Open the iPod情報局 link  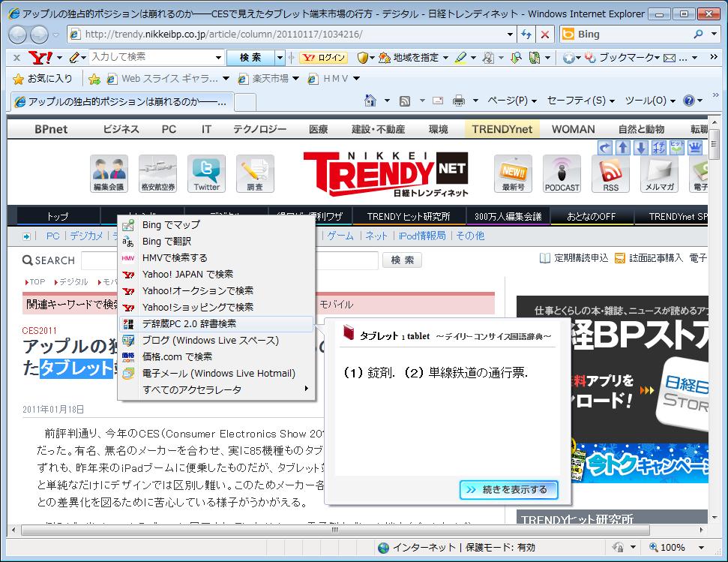pos(421,236)
